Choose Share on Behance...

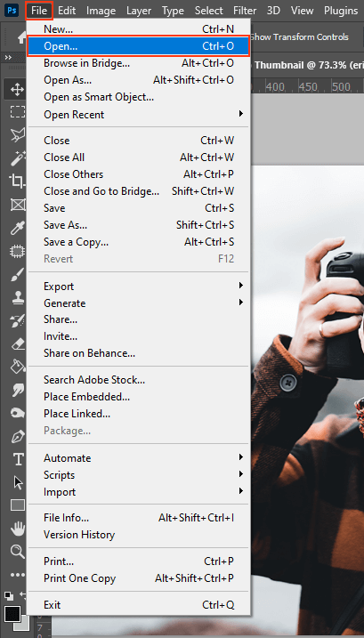[x=139, y=353]
